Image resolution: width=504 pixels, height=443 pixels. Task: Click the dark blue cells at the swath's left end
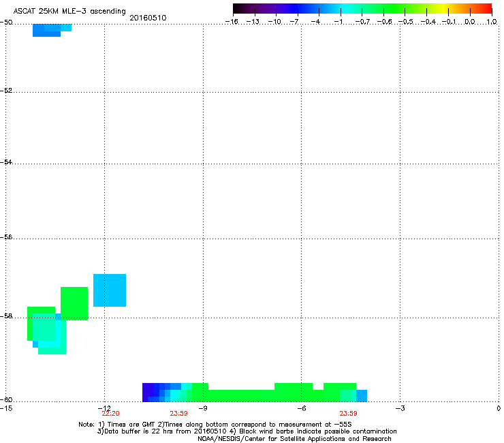point(151,392)
